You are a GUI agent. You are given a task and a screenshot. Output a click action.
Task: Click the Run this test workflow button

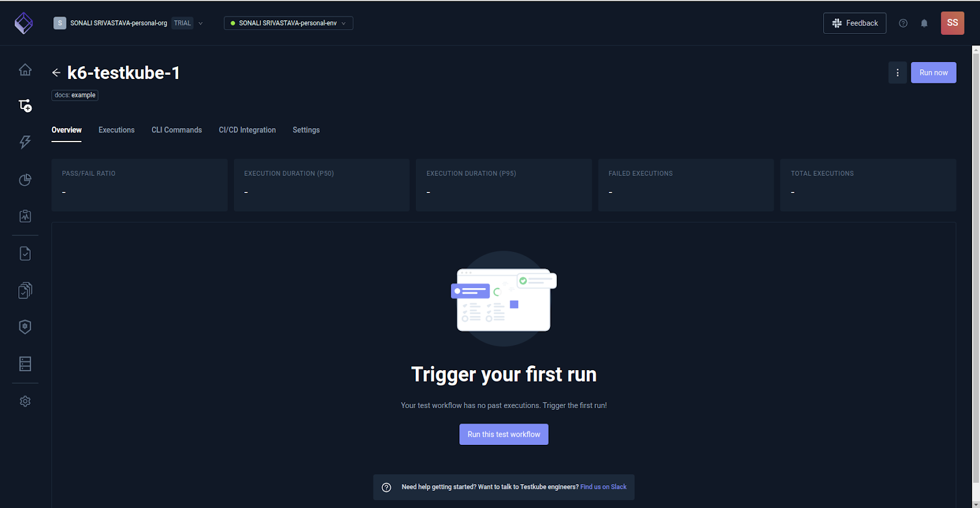tap(504, 434)
